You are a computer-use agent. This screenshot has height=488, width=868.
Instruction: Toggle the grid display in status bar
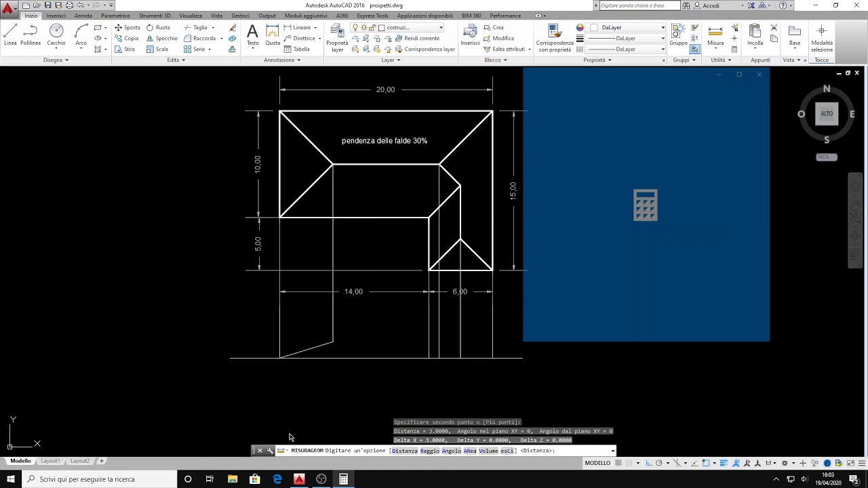coord(618,463)
